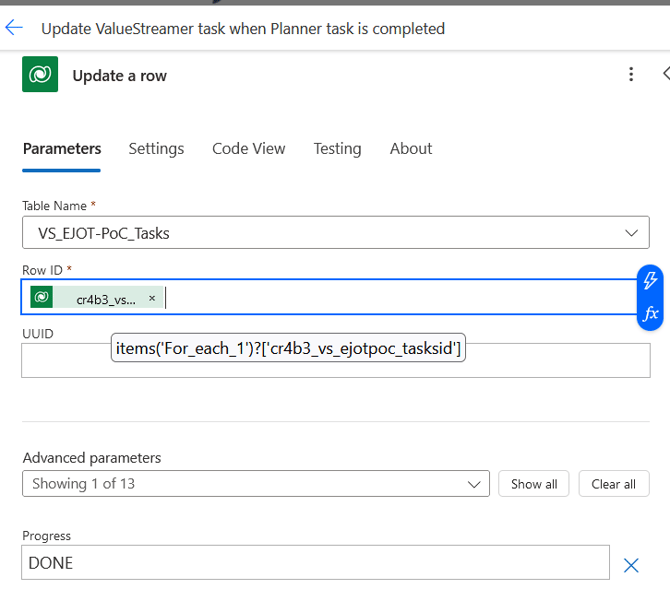Select the cr4b3_vs dynamic content token
Image resolution: width=670 pixels, height=589 pixels.
point(105,298)
